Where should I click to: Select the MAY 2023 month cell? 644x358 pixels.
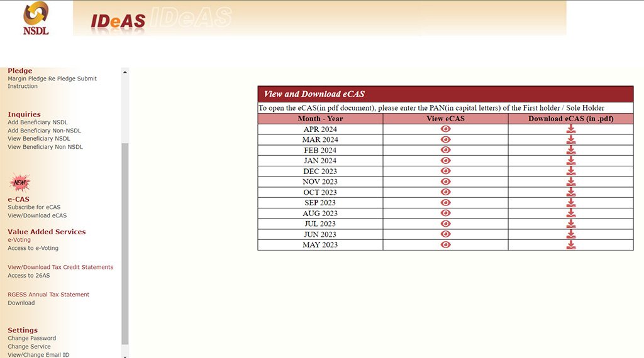(x=320, y=245)
